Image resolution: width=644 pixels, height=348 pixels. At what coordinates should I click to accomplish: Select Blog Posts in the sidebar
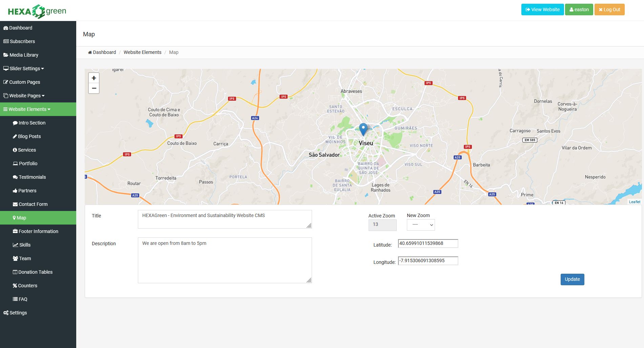coord(29,136)
